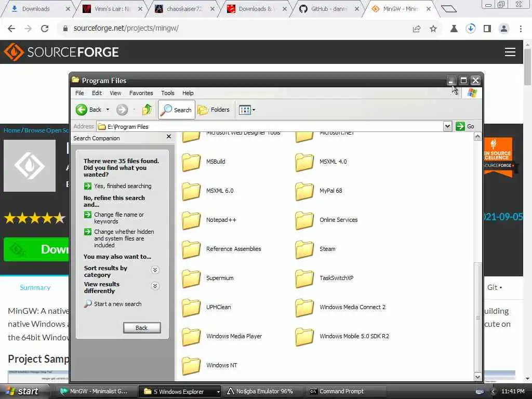Screen dimensions: 532x399
Task: Select the Windows Media Connect 2 folder
Action: coord(340,307)
